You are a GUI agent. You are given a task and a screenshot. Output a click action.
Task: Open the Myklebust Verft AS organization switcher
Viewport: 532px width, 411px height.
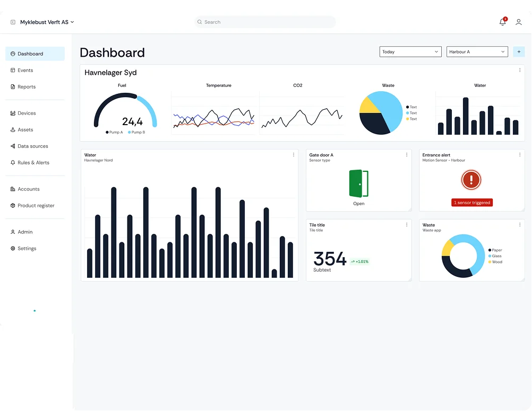[47, 22]
